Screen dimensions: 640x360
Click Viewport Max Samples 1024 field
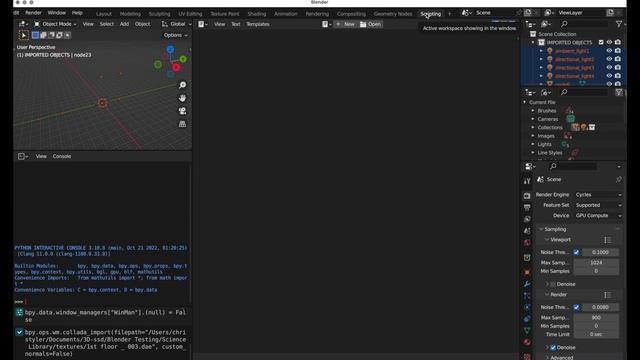[596, 262]
